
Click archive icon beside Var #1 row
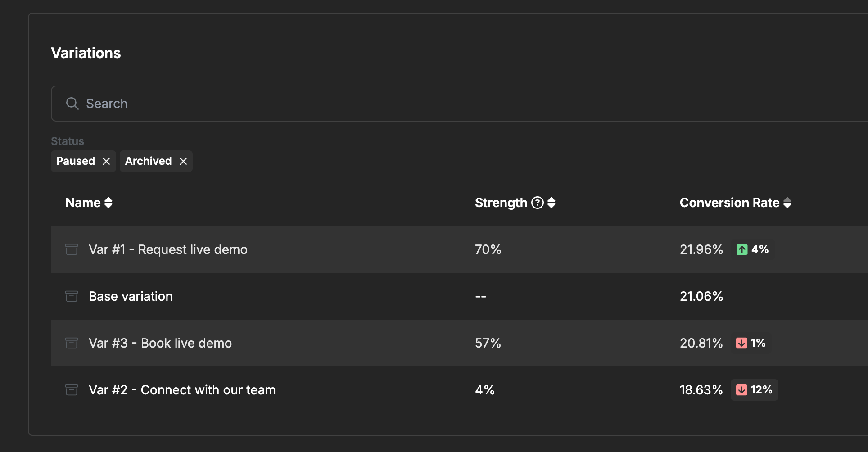(72, 249)
